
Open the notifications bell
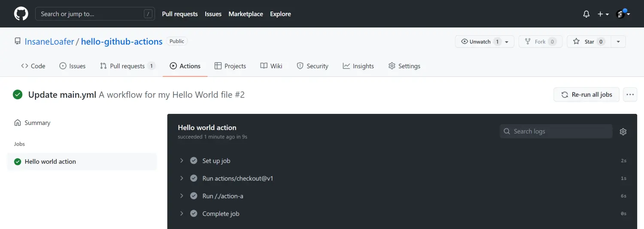pos(586,14)
